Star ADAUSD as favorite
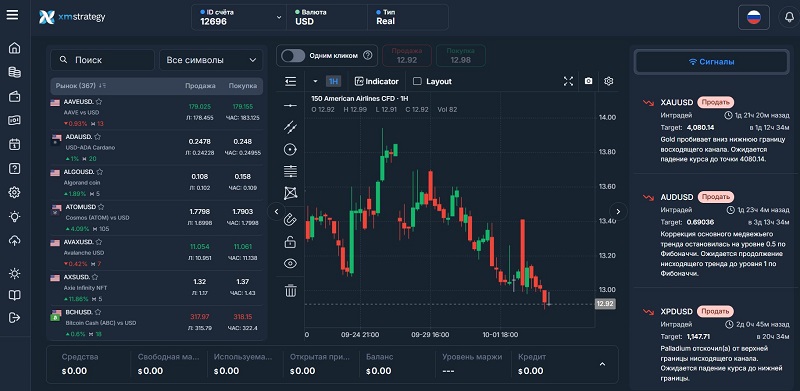Screen dimensions: 800x391 pyautogui.click(x=97, y=137)
